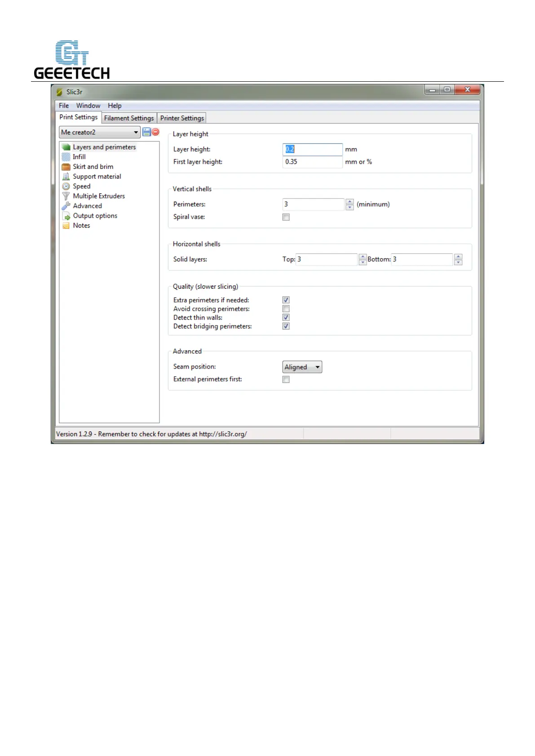Increase Bottom solid layers value
The width and height of the screenshot is (535, 756).
click(458, 257)
